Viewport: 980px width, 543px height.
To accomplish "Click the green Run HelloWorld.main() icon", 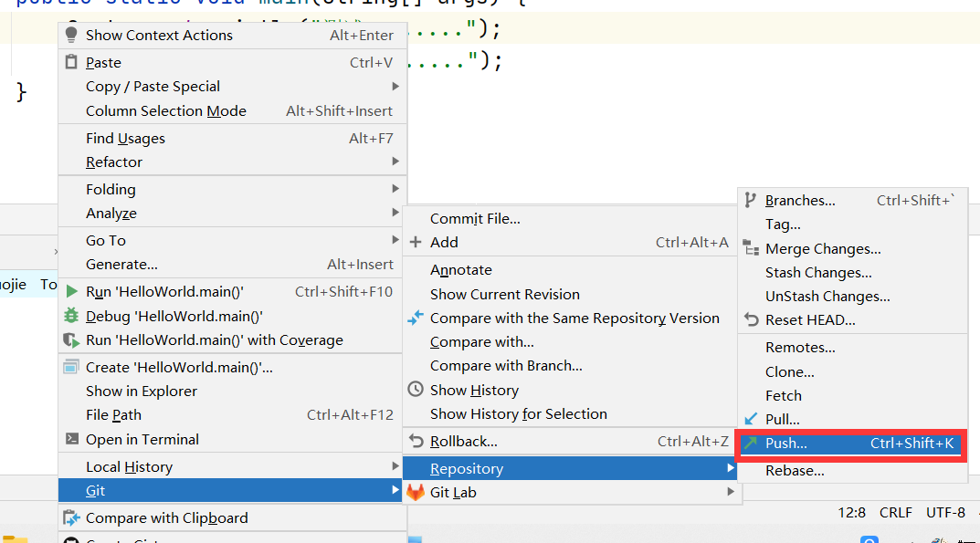I will (x=71, y=292).
